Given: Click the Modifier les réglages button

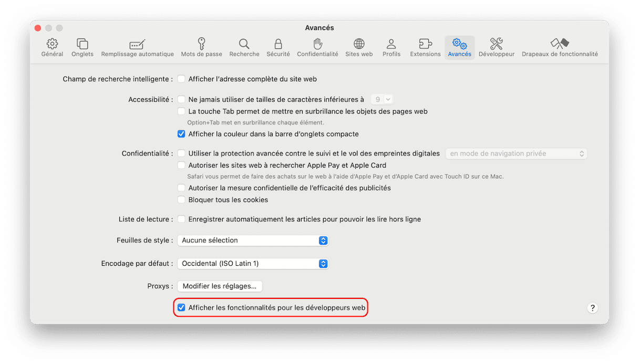Looking at the screenshot, I should (220, 286).
